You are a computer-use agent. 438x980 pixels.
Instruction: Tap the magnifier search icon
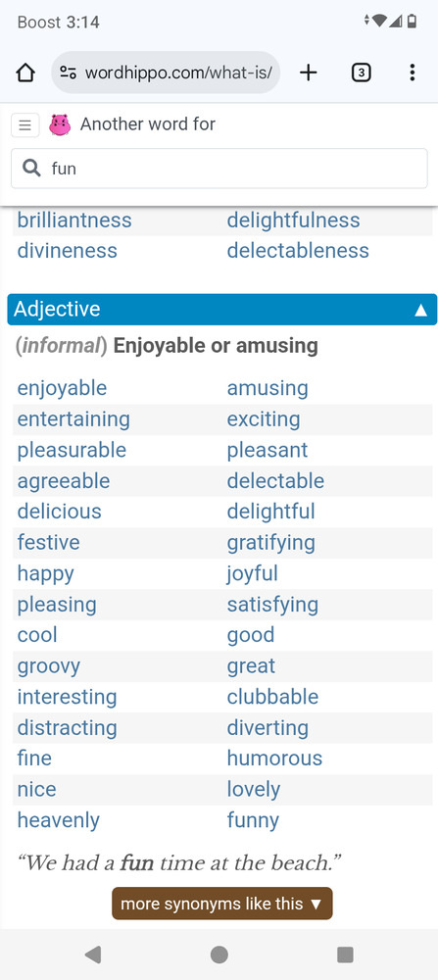pyautogui.click(x=31, y=168)
